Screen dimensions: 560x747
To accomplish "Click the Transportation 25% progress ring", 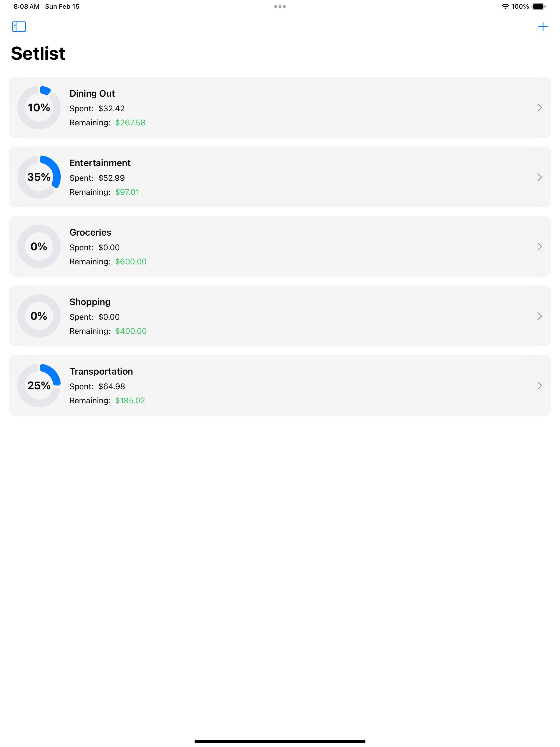I will tap(39, 385).
